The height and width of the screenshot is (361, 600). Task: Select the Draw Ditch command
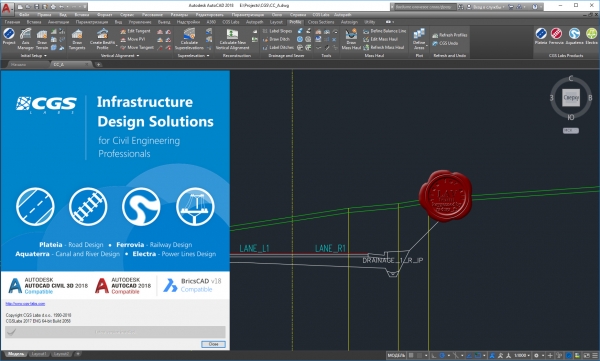tap(276, 39)
